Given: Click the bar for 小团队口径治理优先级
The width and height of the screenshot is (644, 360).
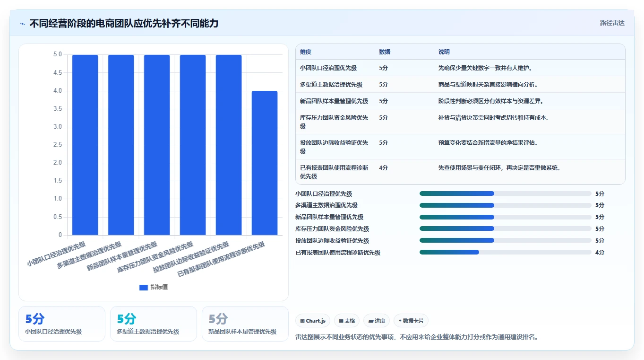Looking at the screenshot, I should pyautogui.click(x=85, y=145).
